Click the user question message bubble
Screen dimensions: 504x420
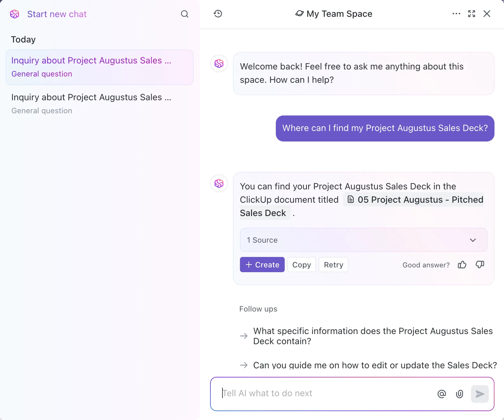click(385, 128)
